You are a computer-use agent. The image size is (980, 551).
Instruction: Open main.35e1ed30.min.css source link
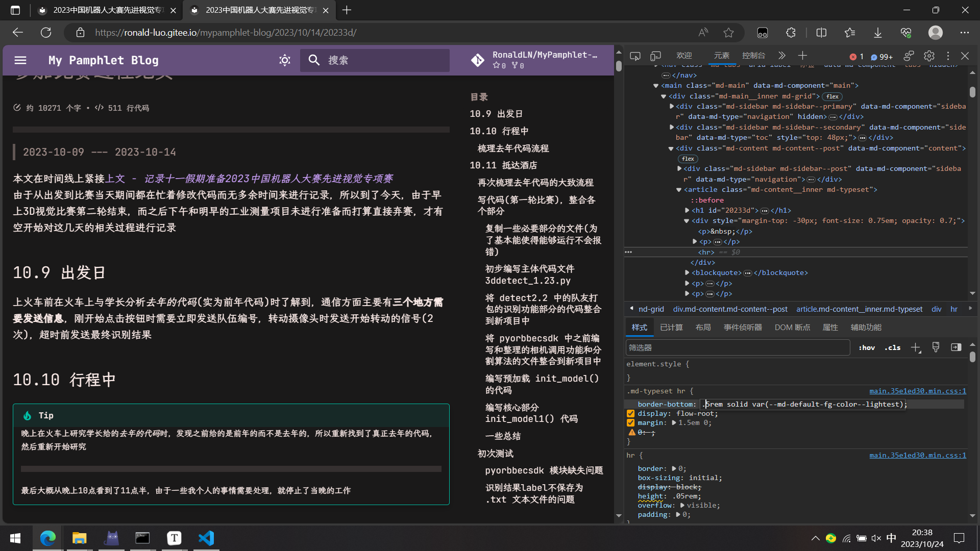(x=917, y=391)
